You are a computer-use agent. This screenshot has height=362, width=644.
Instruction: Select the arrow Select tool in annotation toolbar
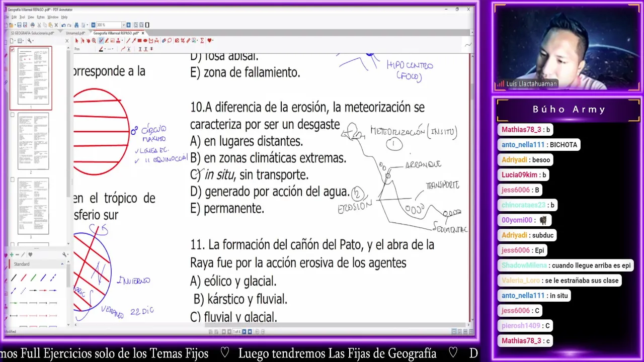click(x=76, y=41)
